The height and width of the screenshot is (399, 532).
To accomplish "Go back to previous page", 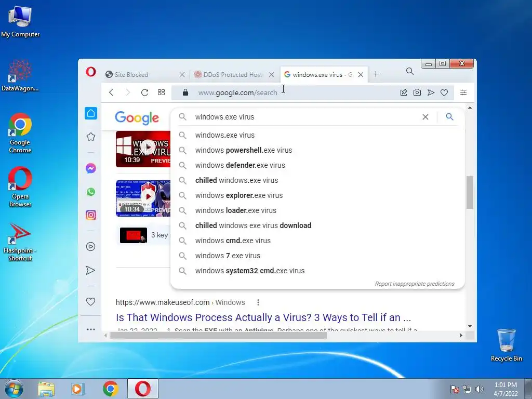I will (111, 92).
